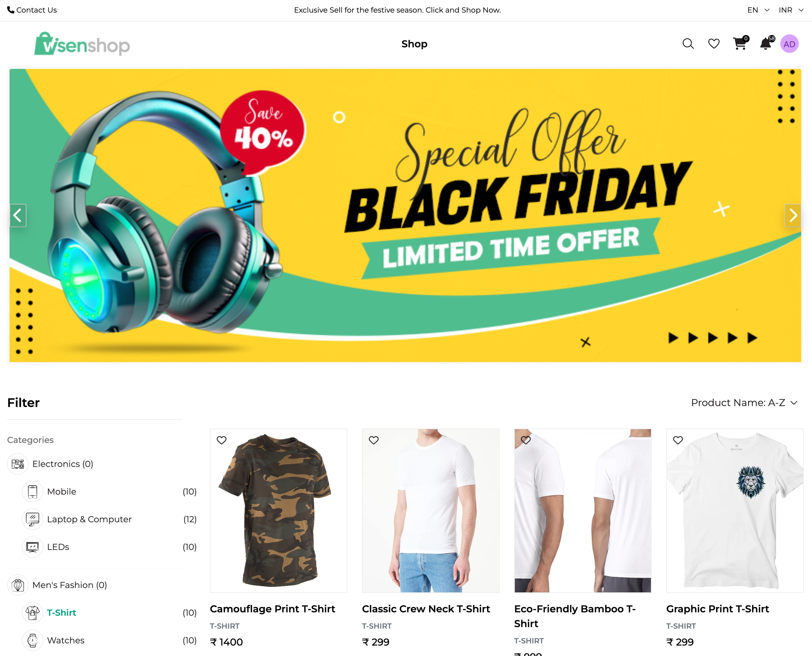Open the Product Name: A-Z sort dropdown
The image size is (812, 656).
pyautogui.click(x=744, y=402)
